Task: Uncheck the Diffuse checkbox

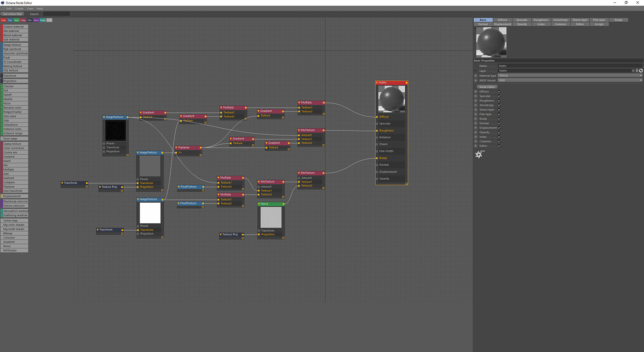Action: pos(499,91)
